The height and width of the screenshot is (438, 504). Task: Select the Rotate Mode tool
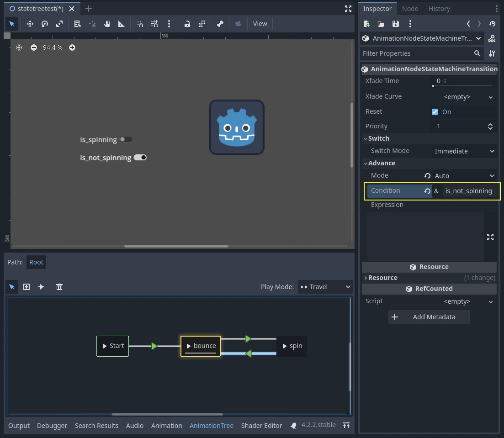[x=45, y=24]
